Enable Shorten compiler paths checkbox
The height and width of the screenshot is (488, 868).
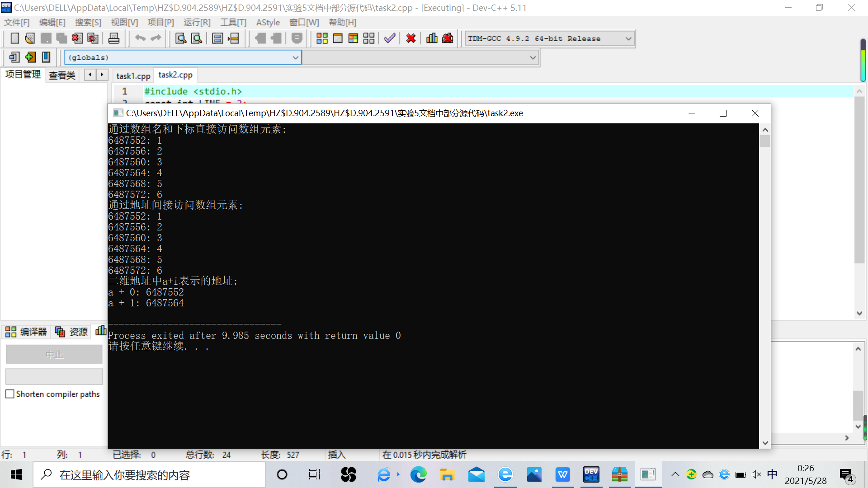pos(10,394)
